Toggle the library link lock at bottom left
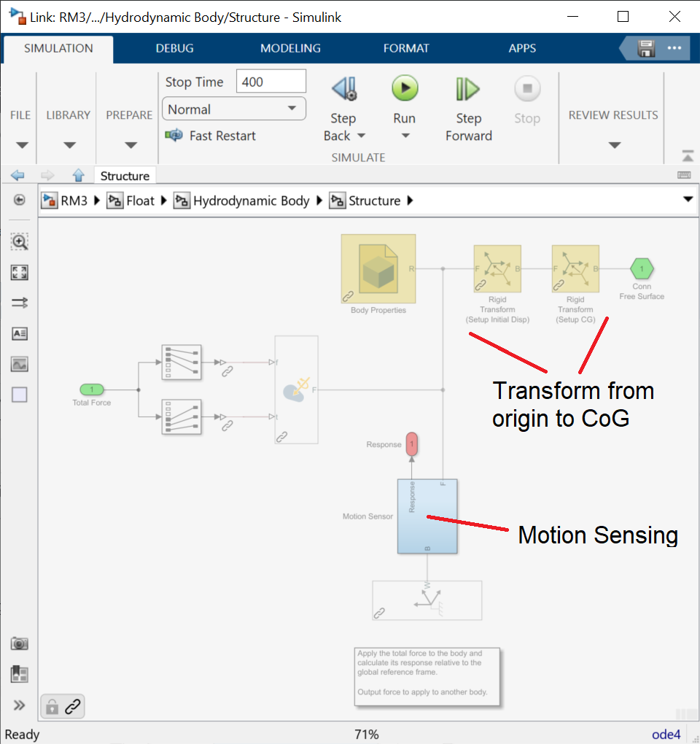This screenshot has width=700, height=744. coord(51,706)
